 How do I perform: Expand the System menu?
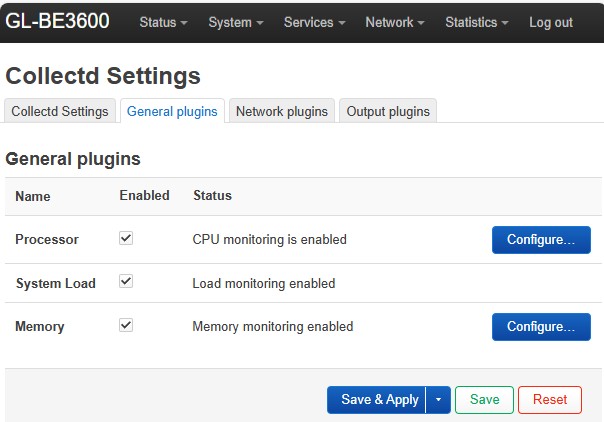pos(236,22)
